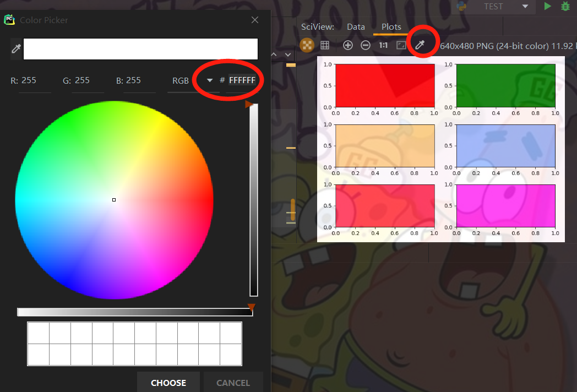Click the hex color FFFFFF field
This screenshot has width=577, height=392.
pyautogui.click(x=242, y=80)
